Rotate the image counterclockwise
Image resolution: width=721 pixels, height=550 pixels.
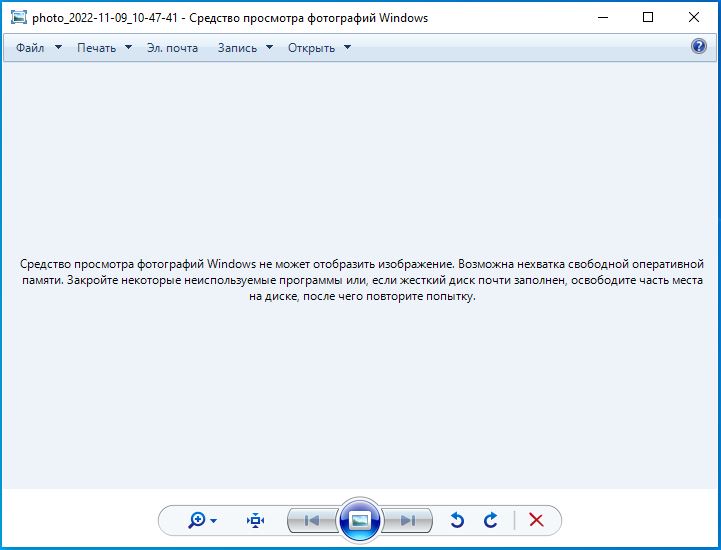[x=457, y=521]
